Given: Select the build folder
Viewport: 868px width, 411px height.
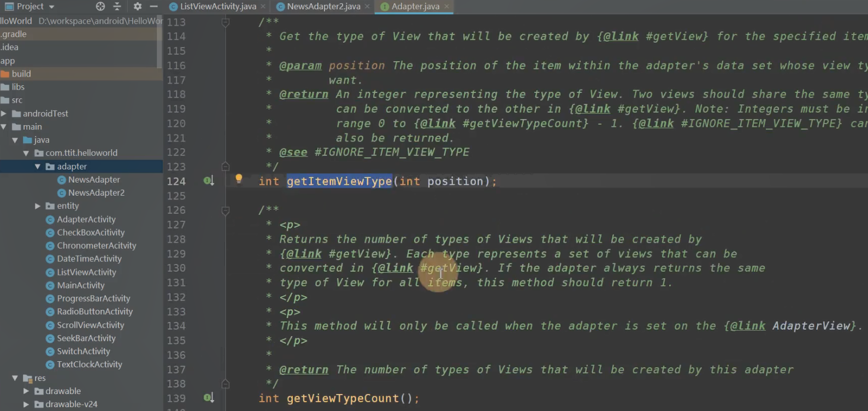Looking at the screenshot, I should pos(21,74).
